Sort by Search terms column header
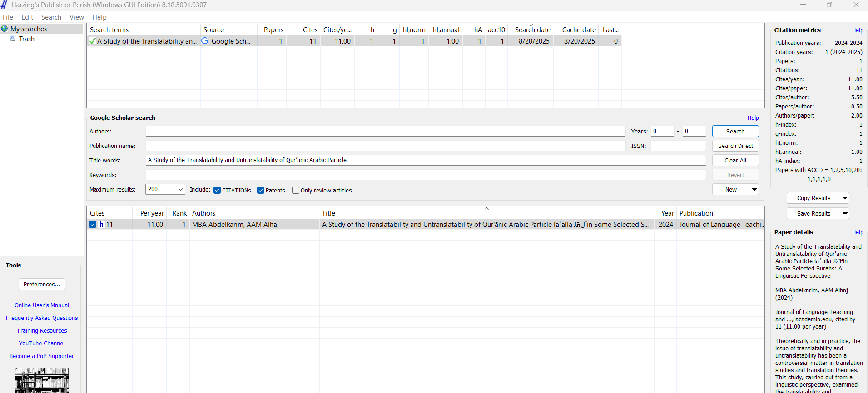The height and width of the screenshot is (393, 868). click(x=144, y=29)
